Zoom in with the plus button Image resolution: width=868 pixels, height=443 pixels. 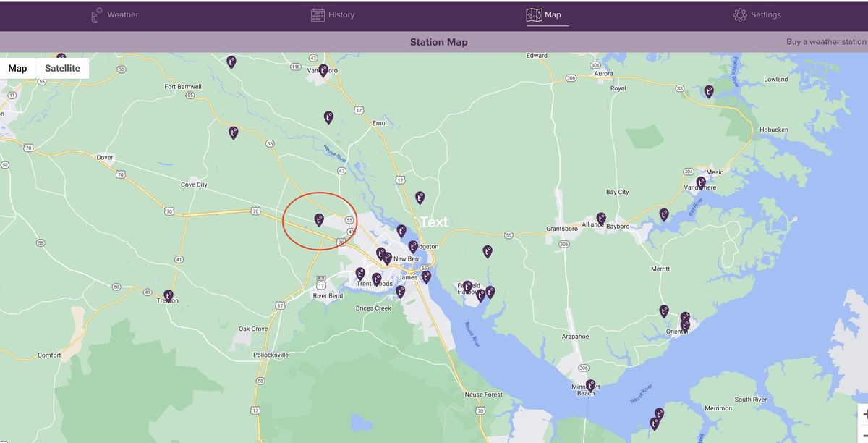[864, 414]
